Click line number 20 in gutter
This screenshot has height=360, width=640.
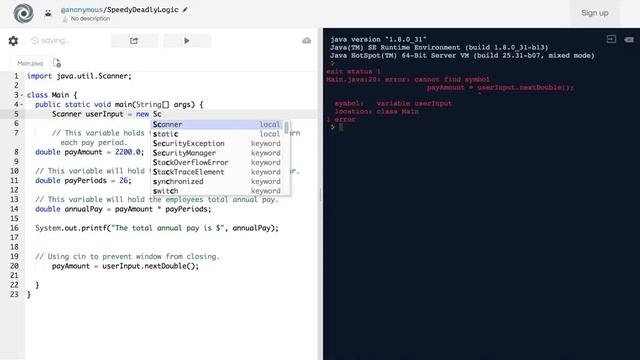(x=14, y=266)
